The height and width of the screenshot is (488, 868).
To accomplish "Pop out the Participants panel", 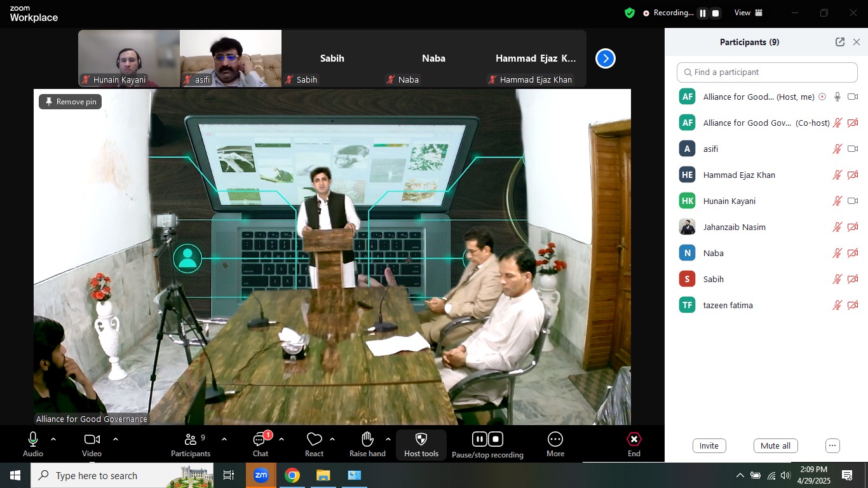I will click(x=840, y=42).
